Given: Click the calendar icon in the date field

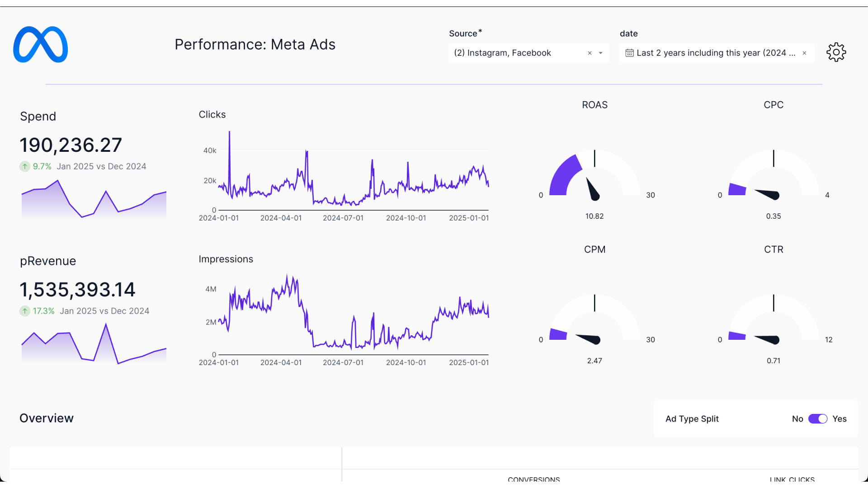Looking at the screenshot, I should tap(629, 53).
